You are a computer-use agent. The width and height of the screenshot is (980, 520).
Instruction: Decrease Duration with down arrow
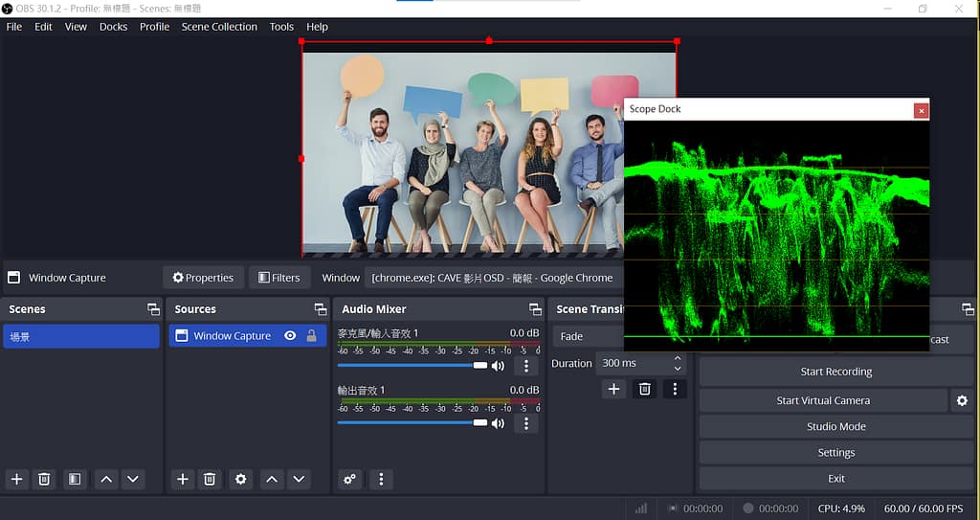point(678,369)
